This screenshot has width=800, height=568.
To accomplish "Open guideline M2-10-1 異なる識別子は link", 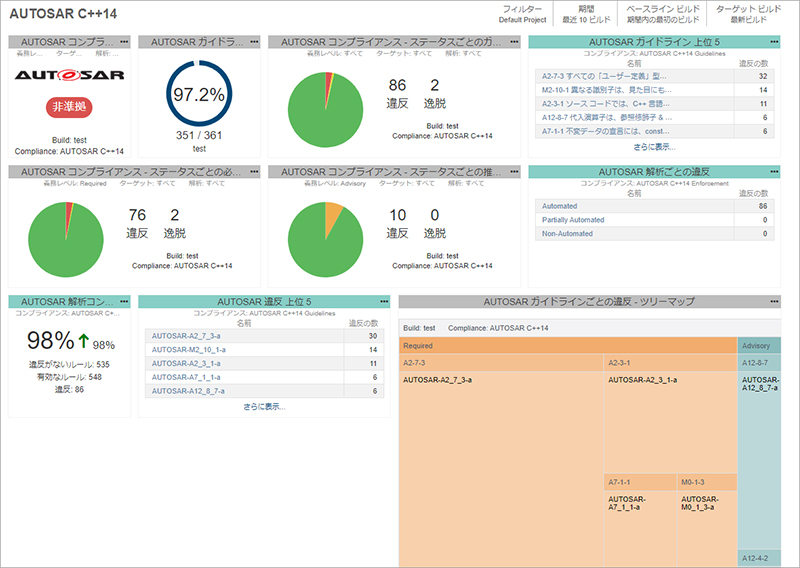I will point(607,90).
